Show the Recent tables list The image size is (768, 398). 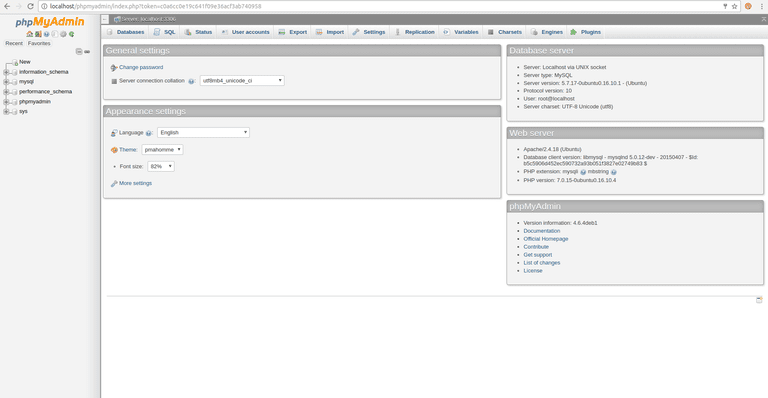pos(14,44)
